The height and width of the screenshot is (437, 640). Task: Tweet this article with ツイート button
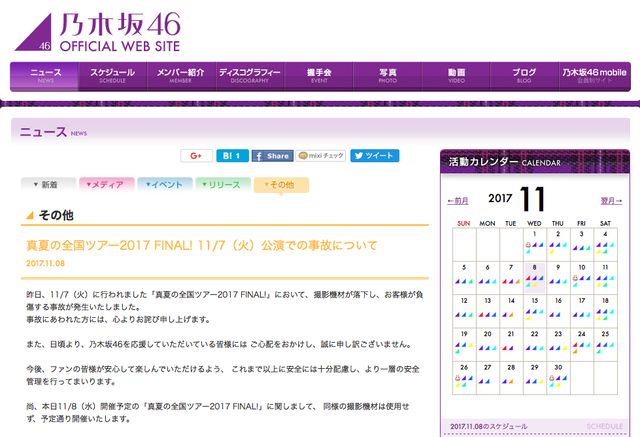tap(375, 155)
